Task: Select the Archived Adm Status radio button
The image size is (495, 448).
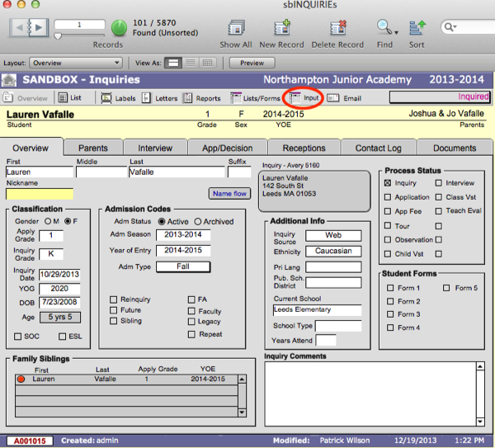Action: (196, 221)
